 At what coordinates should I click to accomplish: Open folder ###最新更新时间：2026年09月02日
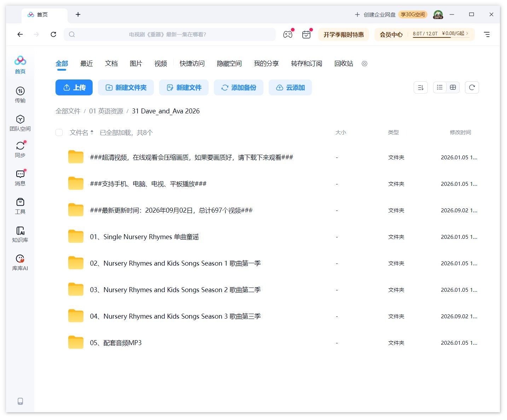pos(171,210)
